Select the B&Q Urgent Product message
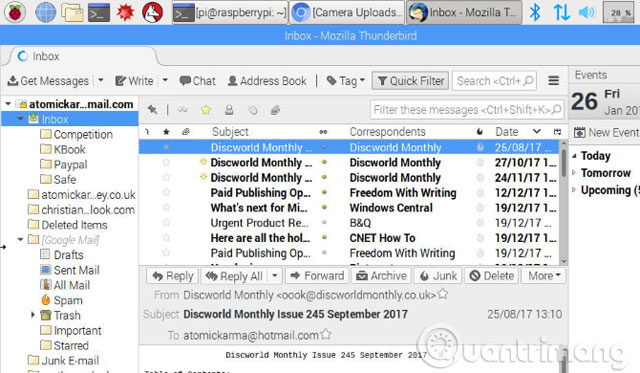 tap(349, 223)
